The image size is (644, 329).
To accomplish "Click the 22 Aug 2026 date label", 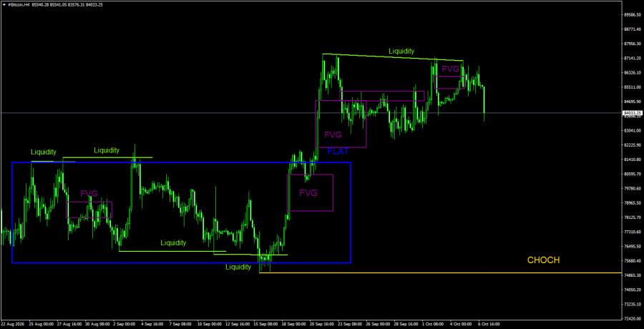I will tap(12, 324).
